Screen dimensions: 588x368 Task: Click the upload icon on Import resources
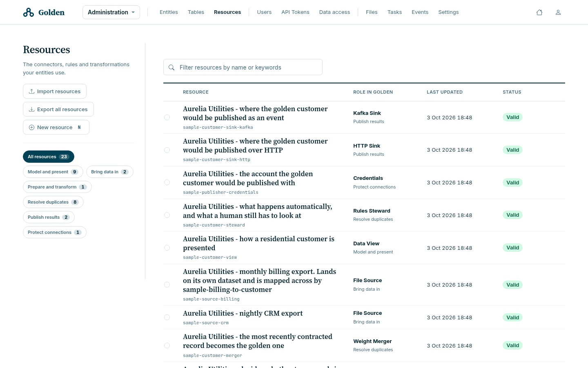tap(31, 91)
